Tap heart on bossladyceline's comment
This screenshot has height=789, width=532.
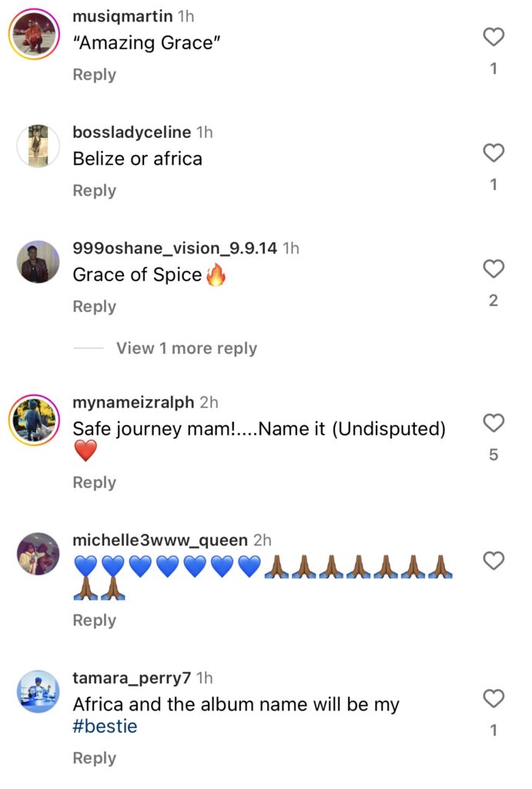pos(494,153)
